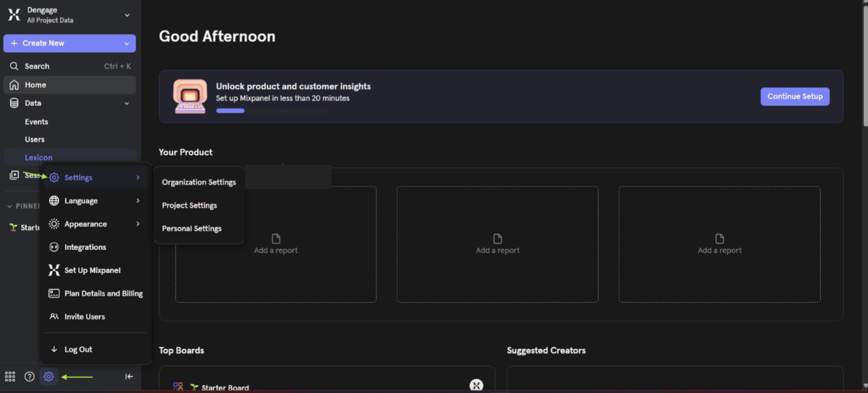The height and width of the screenshot is (393, 868).
Task: Click the Set Up Mixpanel X icon
Action: pyautogui.click(x=54, y=270)
